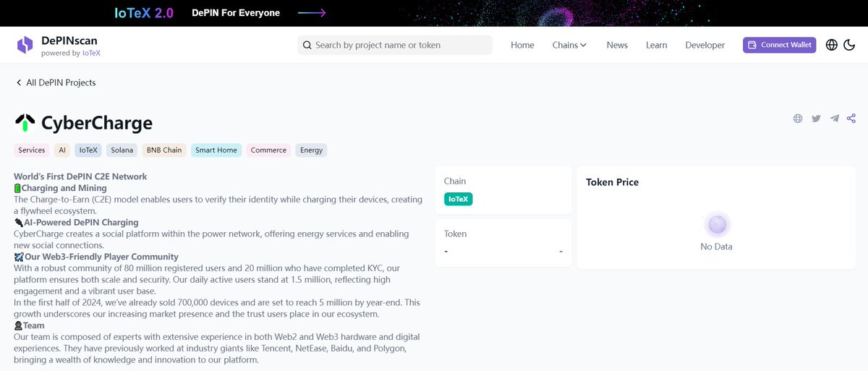868x371 pixels.
Task: Toggle dark mode moon icon
Action: [x=849, y=45]
